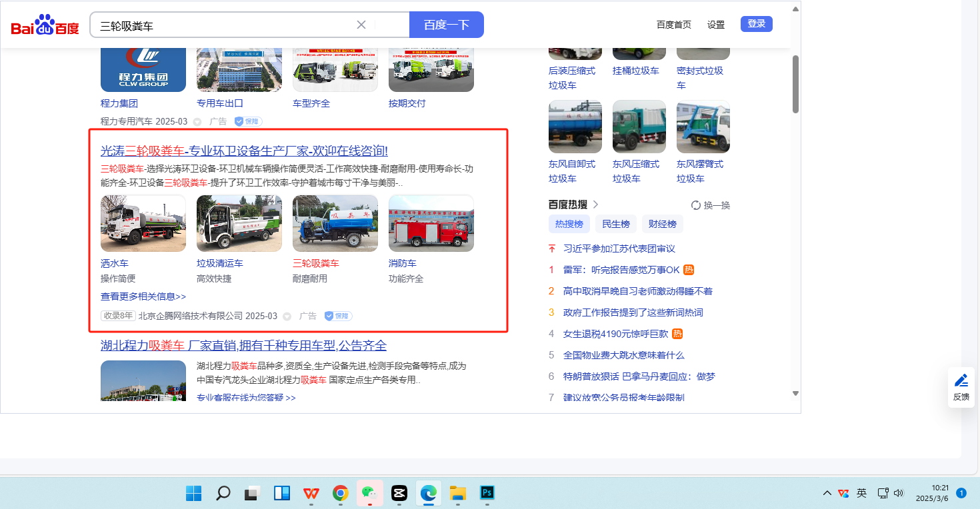Show hidden system tray icons
This screenshot has height=509, width=980.
point(827,493)
